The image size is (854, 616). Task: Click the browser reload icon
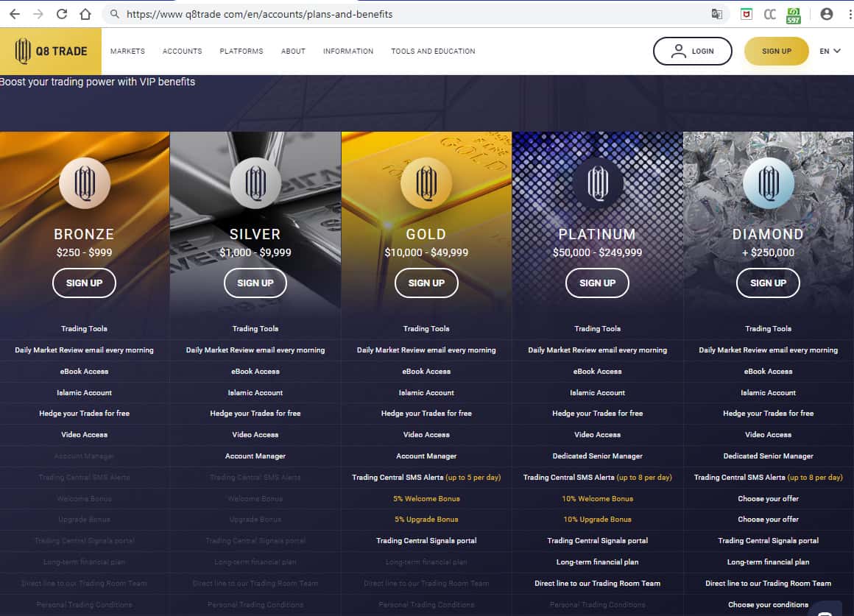click(62, 14)
